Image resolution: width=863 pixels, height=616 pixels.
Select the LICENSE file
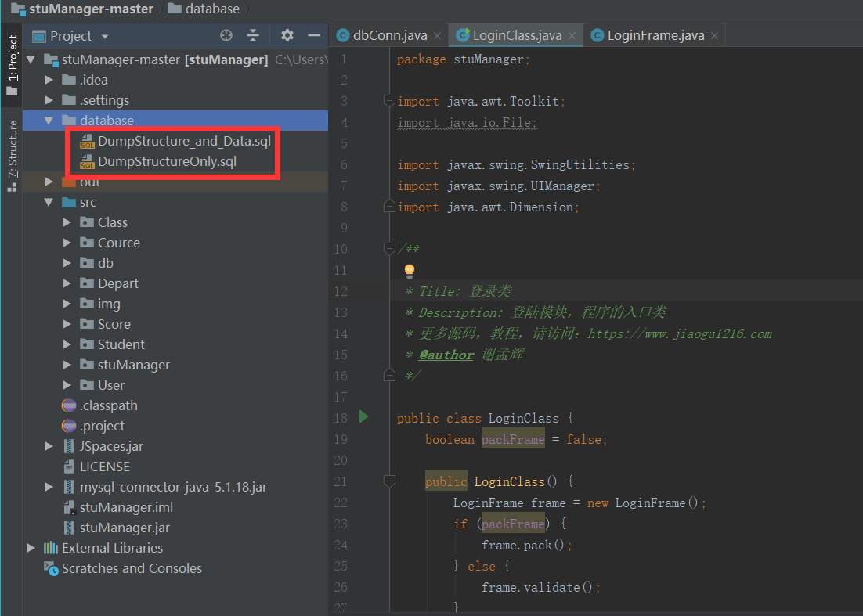tap(105, 467)
